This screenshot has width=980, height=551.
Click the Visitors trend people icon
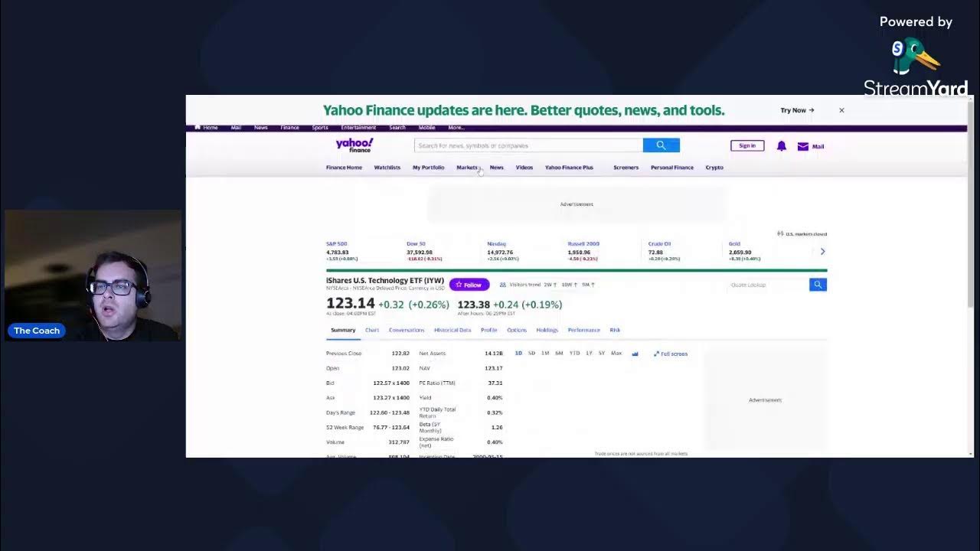coord(503,285)
